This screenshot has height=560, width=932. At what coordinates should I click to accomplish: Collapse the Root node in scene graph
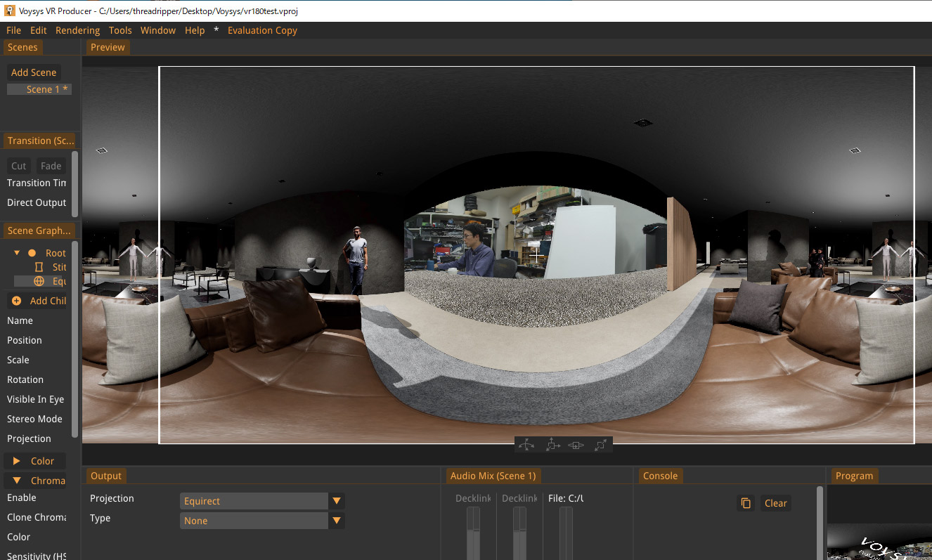click(17, 253)
